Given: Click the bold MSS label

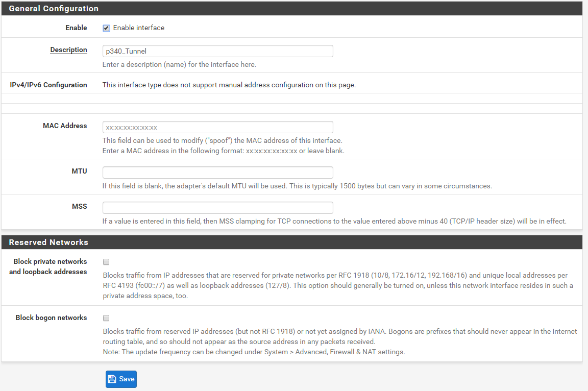Looking at the screenshot, I should [80, 206].
